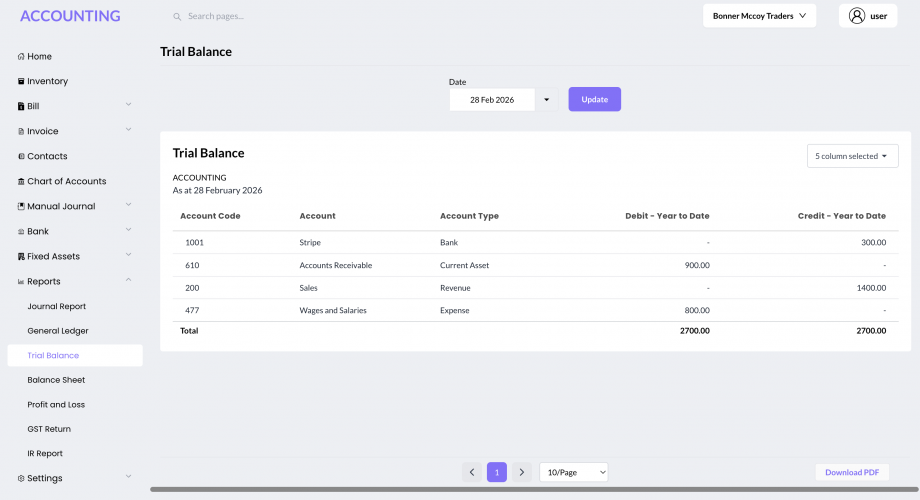The height and width of the screenshot is (500, 920).
Task: Open the Journal Report page
Action: [56, 306]
